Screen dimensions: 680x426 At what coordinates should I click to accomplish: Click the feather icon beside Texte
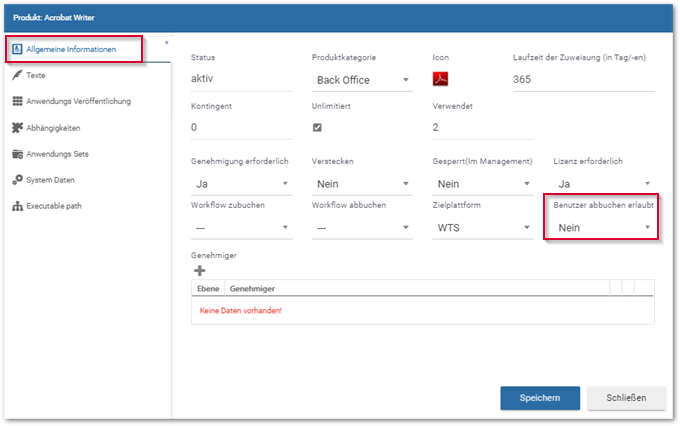coord(17,75)
